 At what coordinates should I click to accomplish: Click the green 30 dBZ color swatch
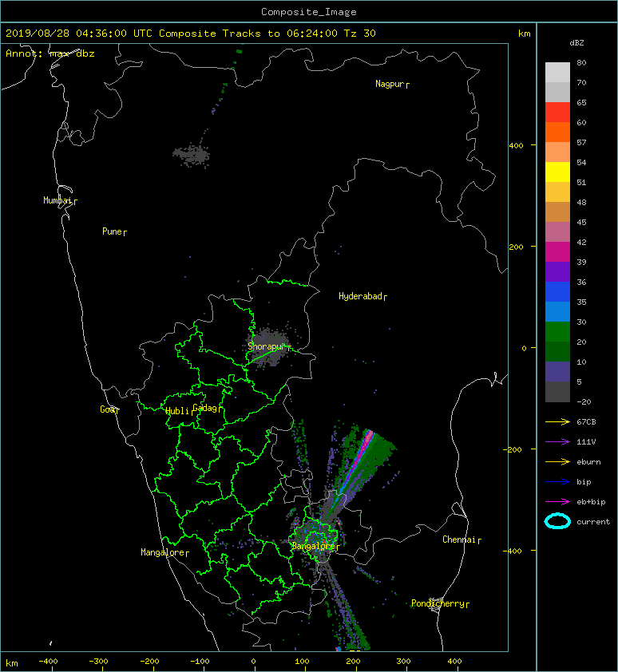(x=557, y=332)
